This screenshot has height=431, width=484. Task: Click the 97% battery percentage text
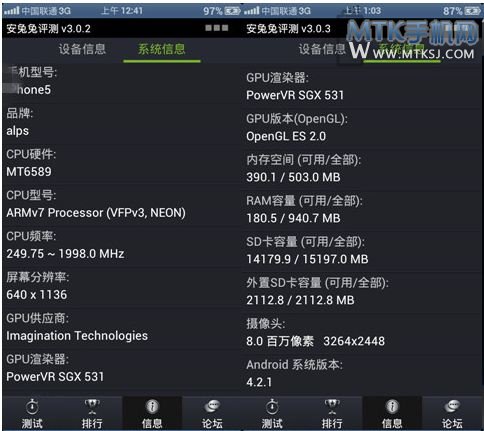coord(213,11)
